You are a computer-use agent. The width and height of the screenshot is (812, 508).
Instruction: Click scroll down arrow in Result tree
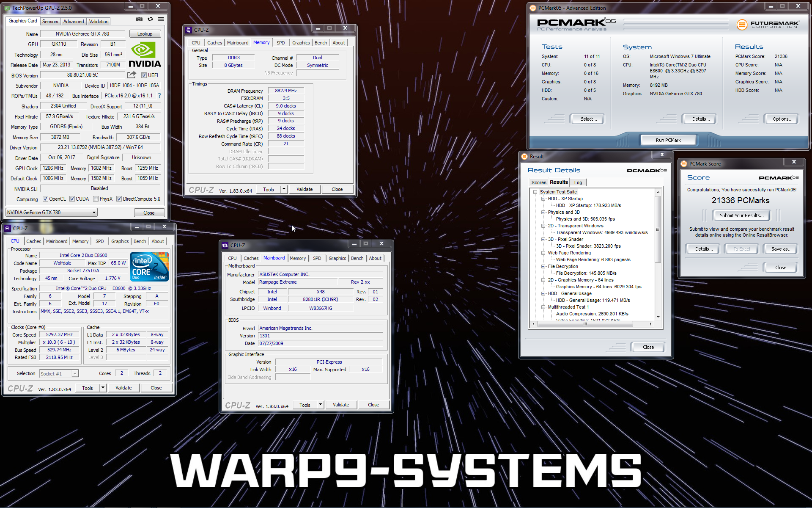click(x=658, y=317)
